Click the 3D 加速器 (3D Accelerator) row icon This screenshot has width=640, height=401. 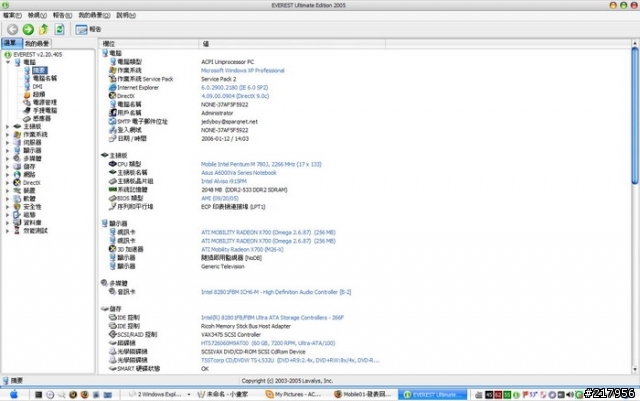113,249
